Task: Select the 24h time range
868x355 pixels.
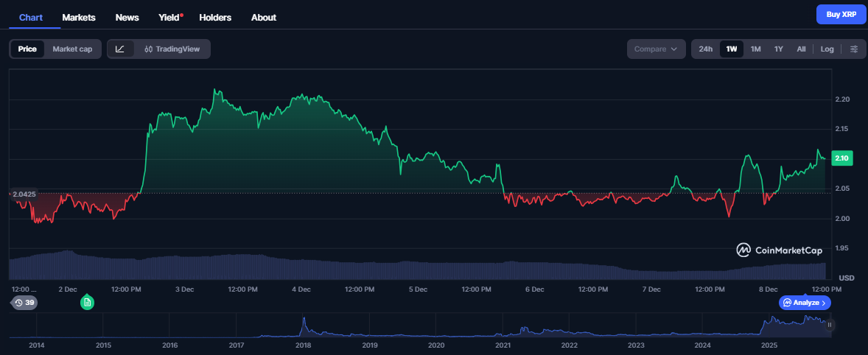Action: tap(705, 49)
